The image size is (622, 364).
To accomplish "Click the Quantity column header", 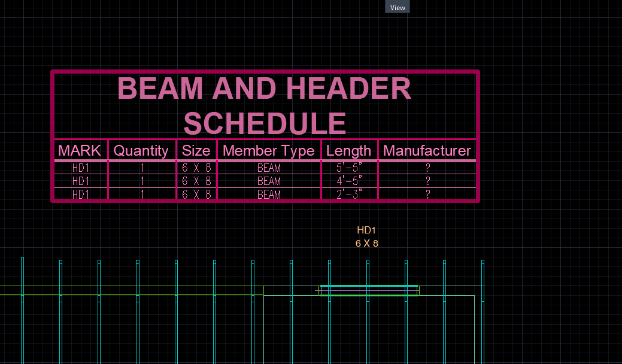I will (x=141, y=150).
